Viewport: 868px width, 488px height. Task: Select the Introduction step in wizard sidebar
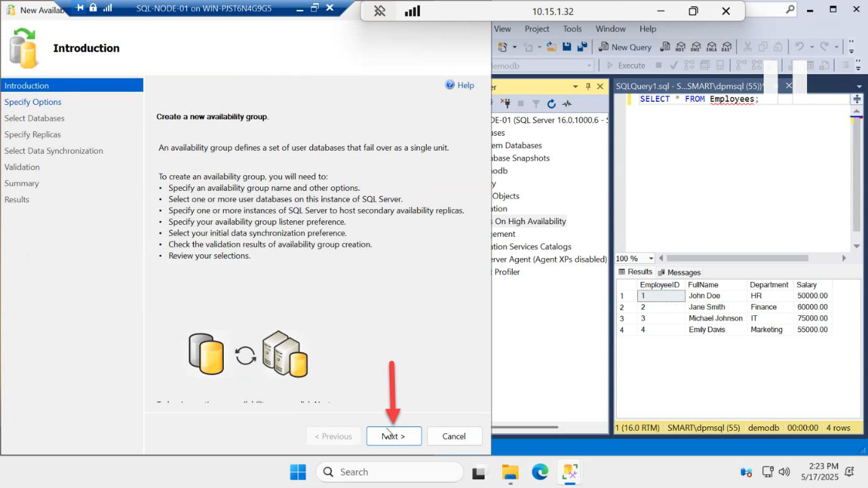[72, 85]
